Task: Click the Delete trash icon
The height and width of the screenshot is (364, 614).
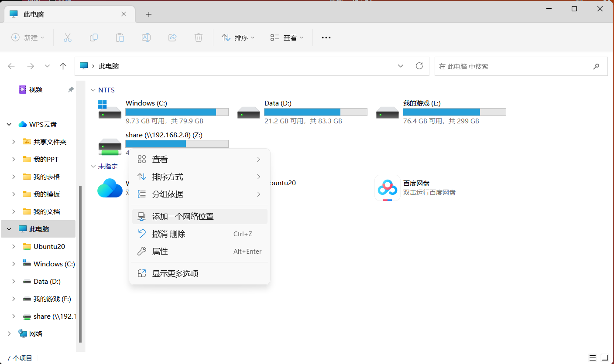Action: point(199,37)
